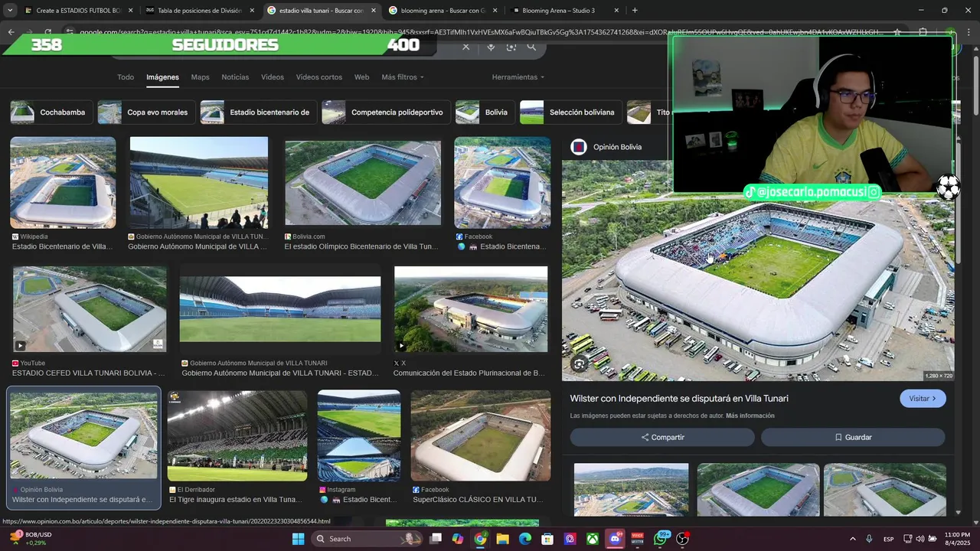The image size is (980, 551).
Task: Select the 'Competencia polideportivo' suggestion chip
Action: 386,112
